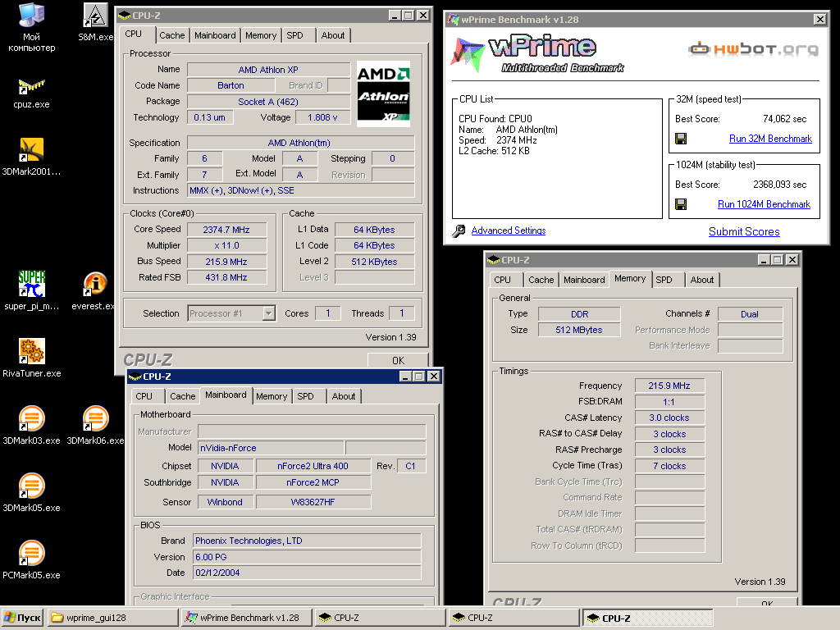Viewport: 840px width, 630px height.
Task: Click the floppy save icon under 32M score
Action: pyautogui.click(x=681, y=139)
